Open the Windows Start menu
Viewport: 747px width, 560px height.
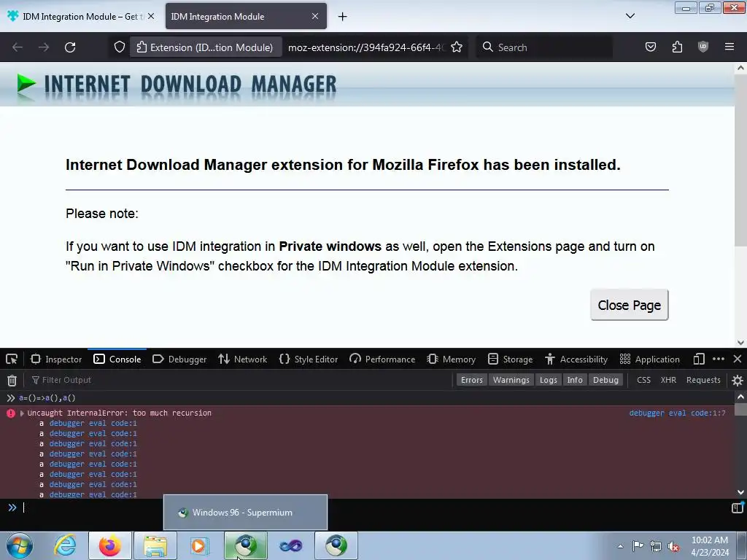tap(20, 545)
